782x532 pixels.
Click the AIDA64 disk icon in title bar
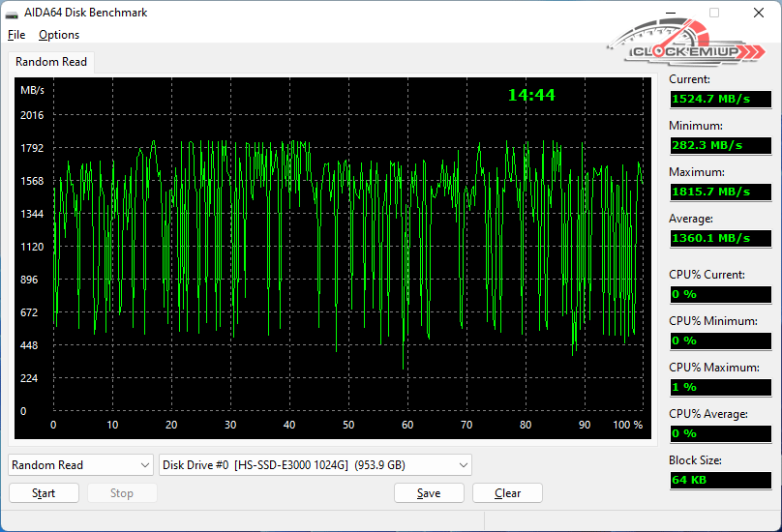tap(13, 14)
